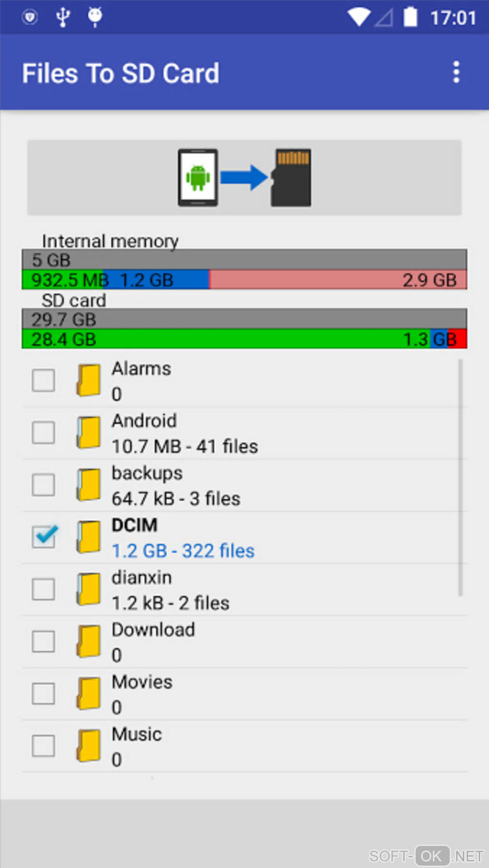Image resolution: width=489 pixels, height=868 pixels.
Task: Select the Movies folder checkbox
Action: (x=44, y=694)
